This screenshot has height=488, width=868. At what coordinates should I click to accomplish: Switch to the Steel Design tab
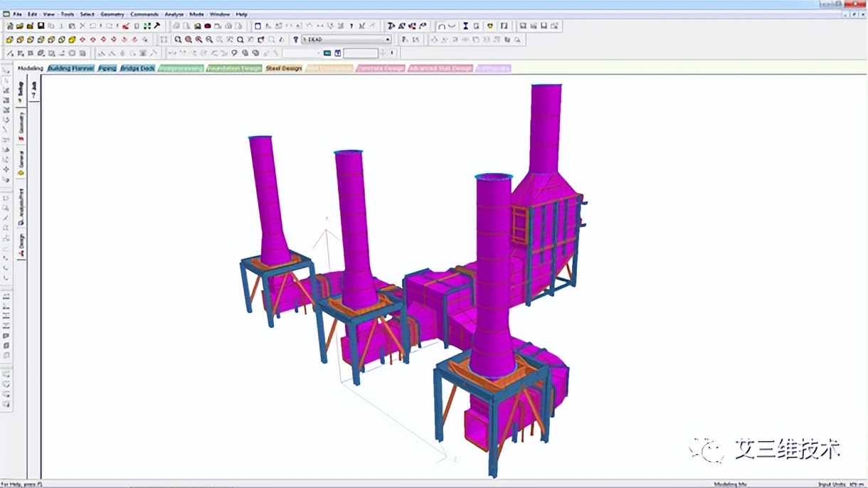[x=283, y=68]
